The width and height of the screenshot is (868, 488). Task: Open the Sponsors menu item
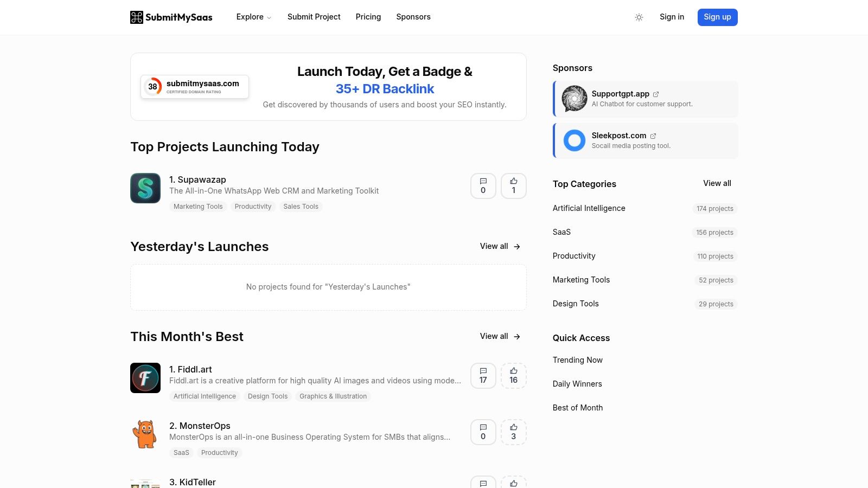pyautogui.click(x=413, y=17)
